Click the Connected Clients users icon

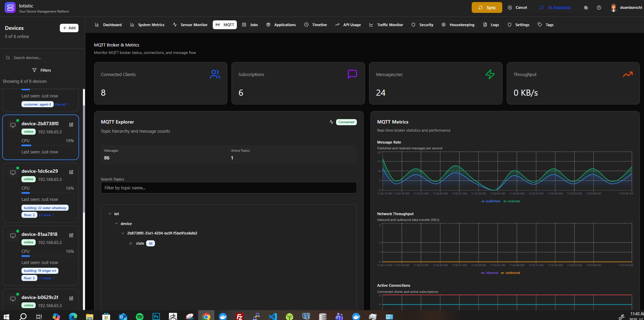(x=215, y=74)
